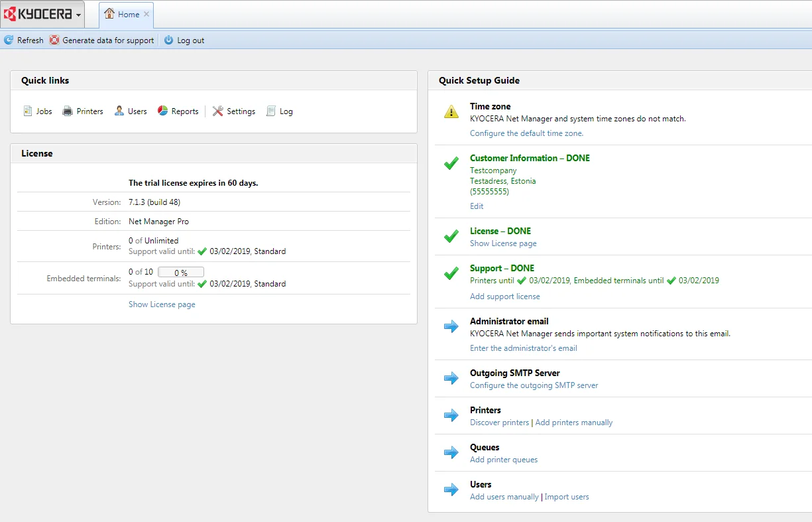Edit the customer information
The height and width of the screenshot is (522, 812).
(x=477, y=206)
